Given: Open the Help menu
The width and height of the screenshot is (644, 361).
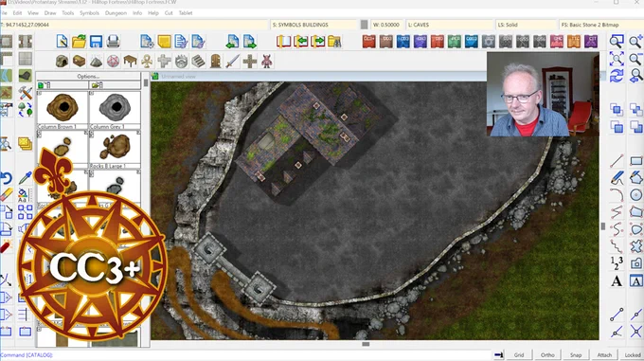Looking at the screenshot, I should point(153,13).
